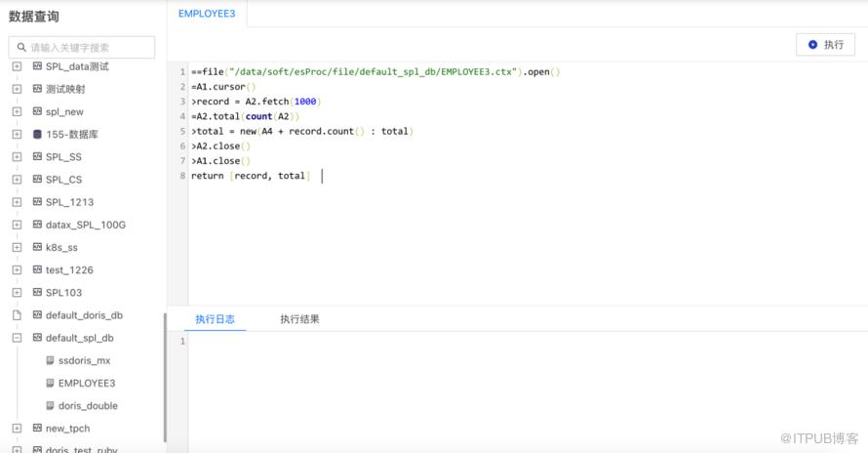The width and height of the screenshot is (868, 453).
Task: Collapse the default_spl_db tree node
Action: (17, 338)
